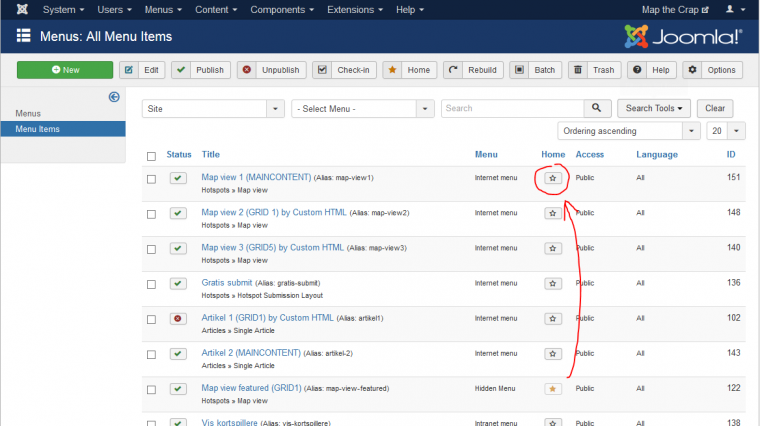Screen dimensions: 760x426
Task: Click the search magnifier button
Action: point(597,108)
